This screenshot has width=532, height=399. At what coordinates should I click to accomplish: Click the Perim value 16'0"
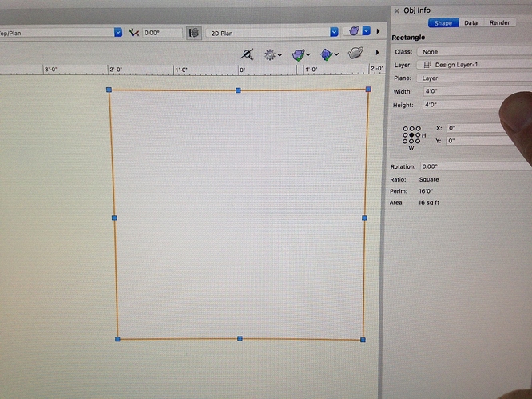(426, 191)
